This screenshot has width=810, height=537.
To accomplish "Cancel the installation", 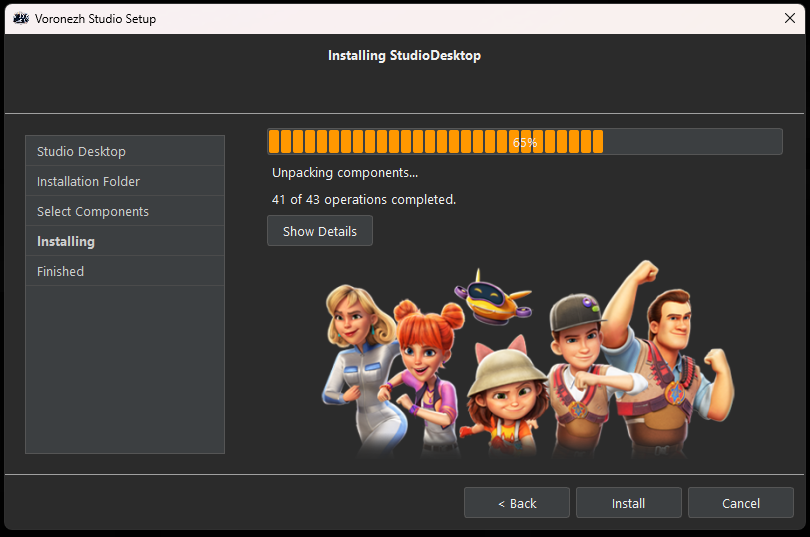I will (741, 502).
